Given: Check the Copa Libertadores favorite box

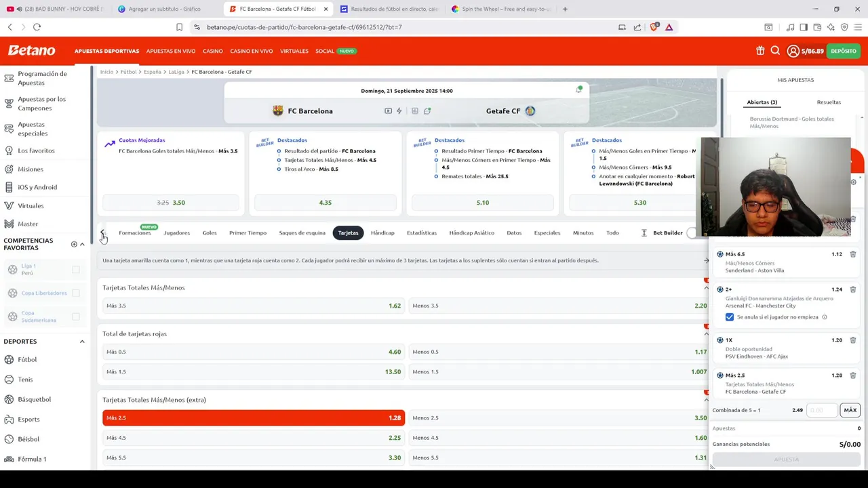Looking at the screenshot, I should (76, 293).
